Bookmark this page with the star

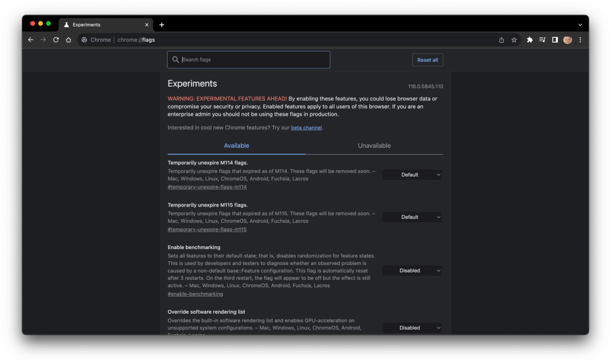point(514,40)
